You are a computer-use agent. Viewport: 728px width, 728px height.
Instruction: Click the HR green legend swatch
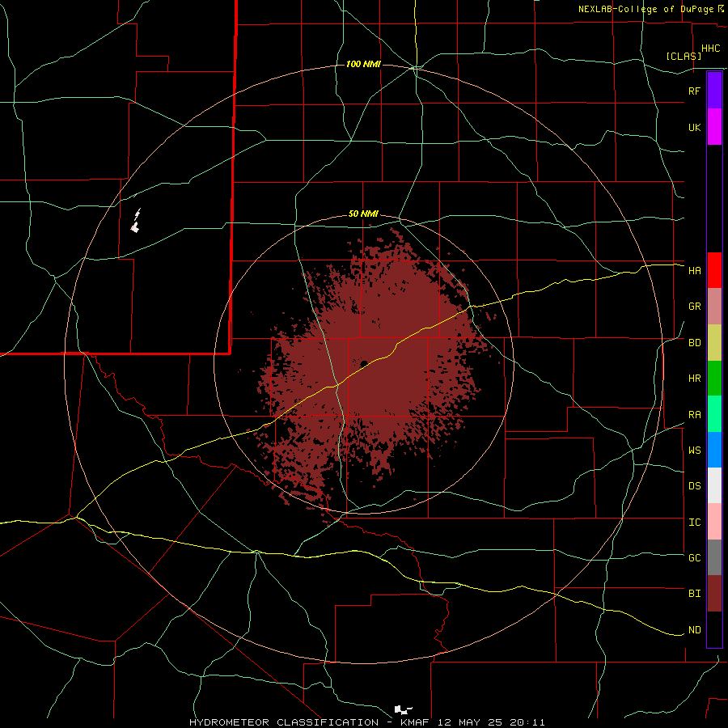714,379
